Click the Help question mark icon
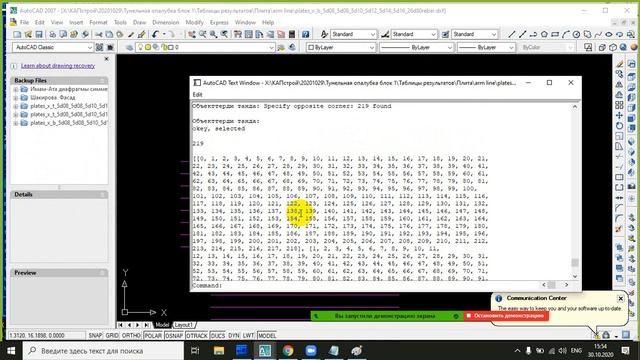 coord(305,35)
